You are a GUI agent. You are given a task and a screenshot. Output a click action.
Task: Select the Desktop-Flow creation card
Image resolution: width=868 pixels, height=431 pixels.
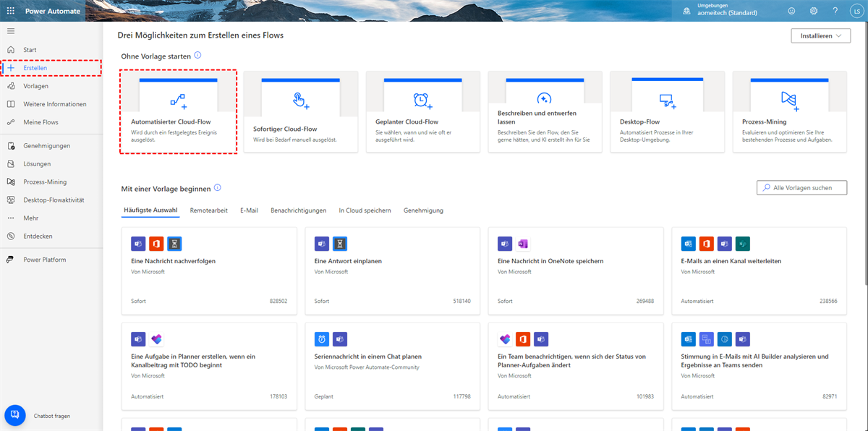tap(667, 111)
